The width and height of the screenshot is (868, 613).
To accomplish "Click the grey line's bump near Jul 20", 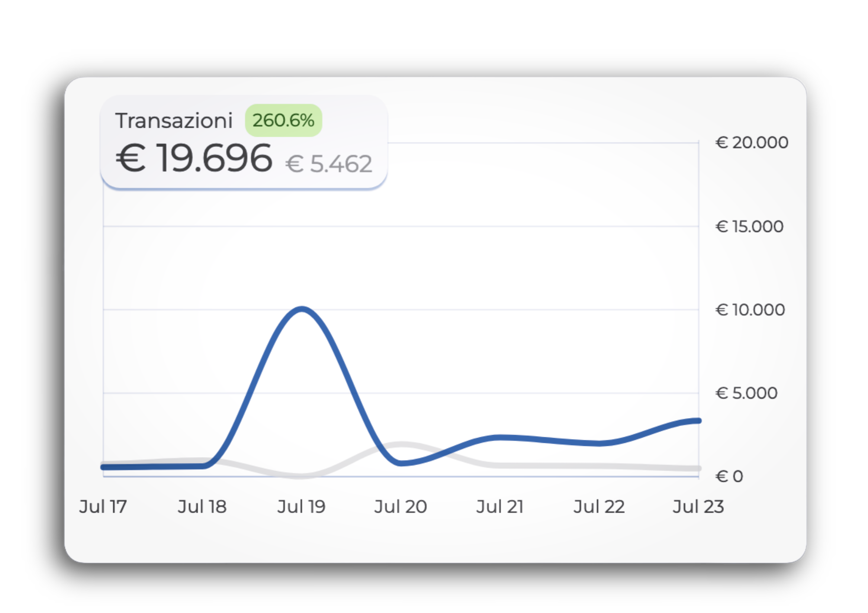I will tap(402, 444).
